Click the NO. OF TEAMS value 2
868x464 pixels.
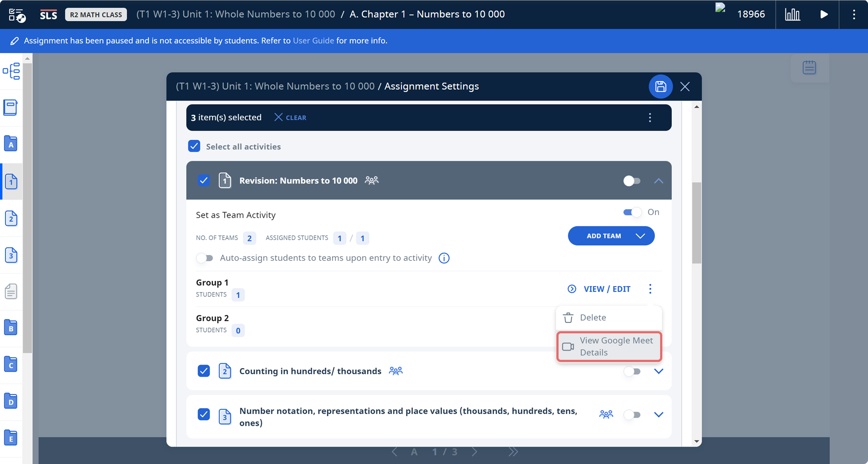250,238
